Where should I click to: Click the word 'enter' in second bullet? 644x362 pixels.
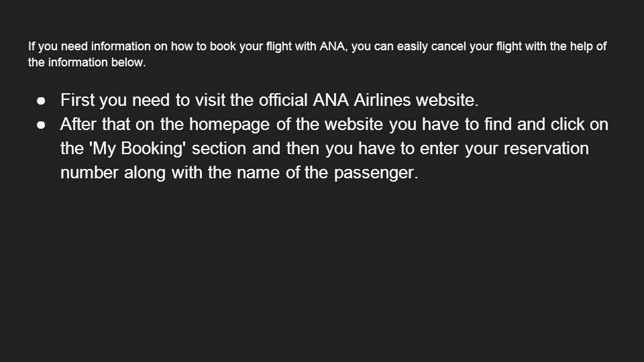(439, 149)
